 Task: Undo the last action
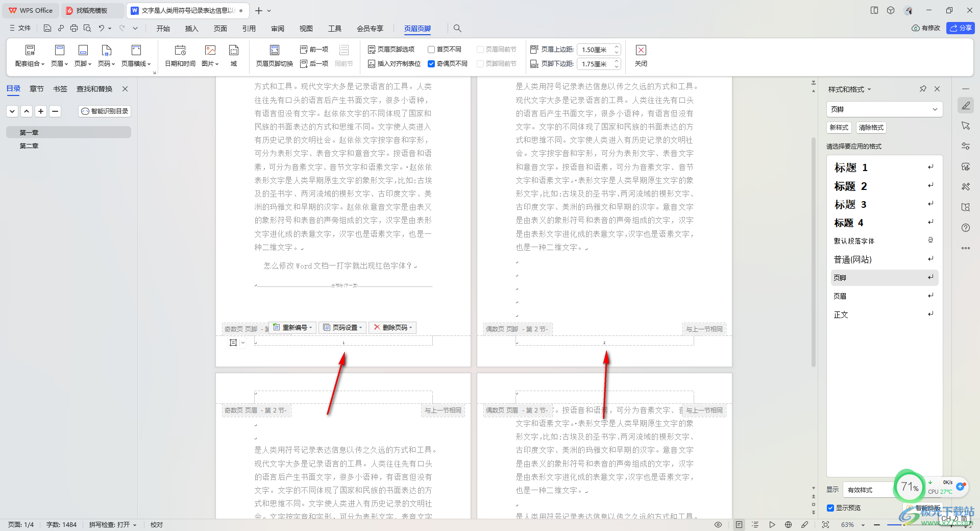click(x=102, y=28)
